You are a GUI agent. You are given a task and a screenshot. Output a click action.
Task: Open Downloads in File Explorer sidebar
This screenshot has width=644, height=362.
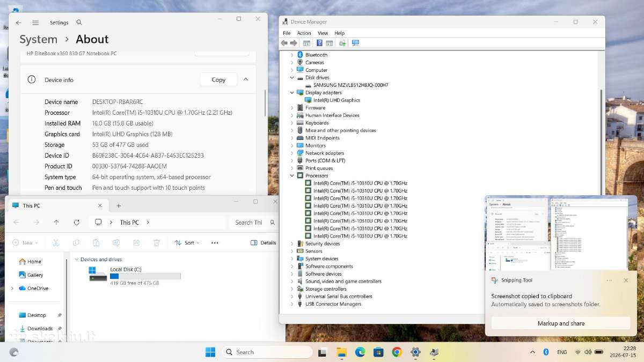point(36,329)
